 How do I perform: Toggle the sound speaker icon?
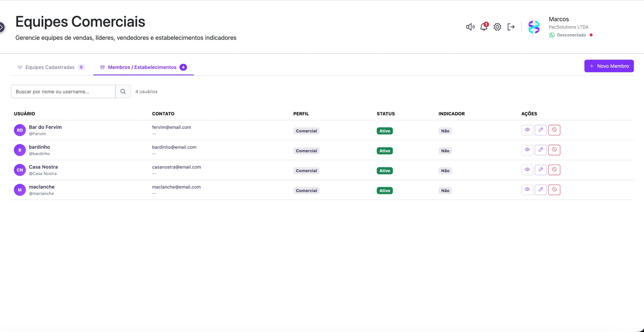coord(470,27)
